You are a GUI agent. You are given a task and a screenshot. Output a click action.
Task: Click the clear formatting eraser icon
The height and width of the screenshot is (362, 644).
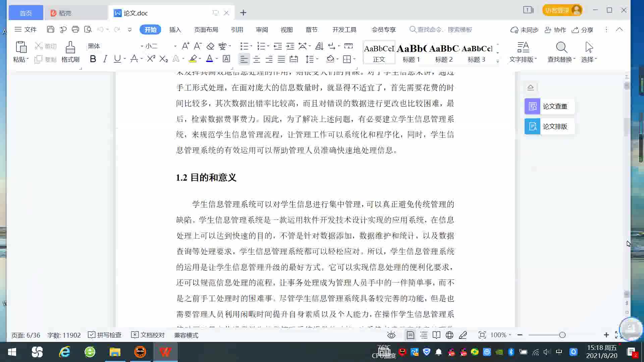[210, 46]
